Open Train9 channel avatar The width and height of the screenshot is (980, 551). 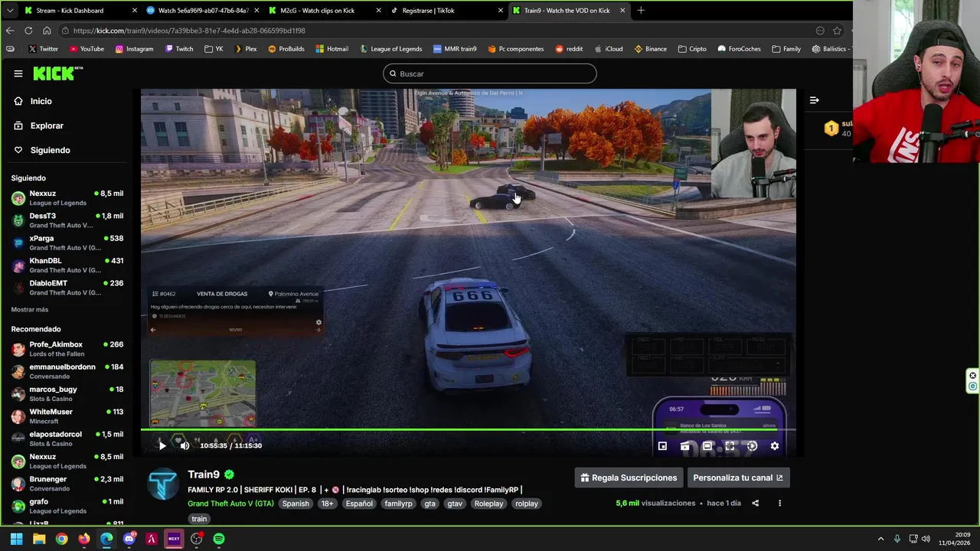point(163,484)
